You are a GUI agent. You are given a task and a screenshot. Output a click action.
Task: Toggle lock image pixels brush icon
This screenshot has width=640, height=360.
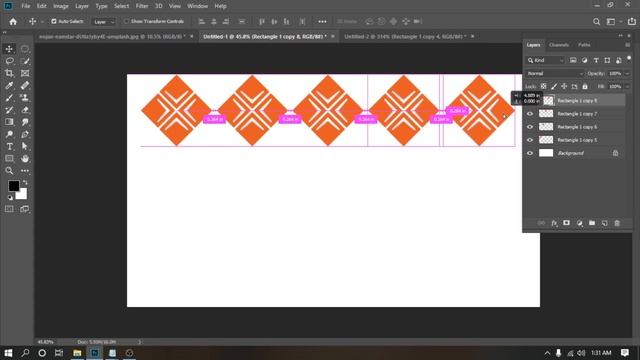tap(554, 87)
